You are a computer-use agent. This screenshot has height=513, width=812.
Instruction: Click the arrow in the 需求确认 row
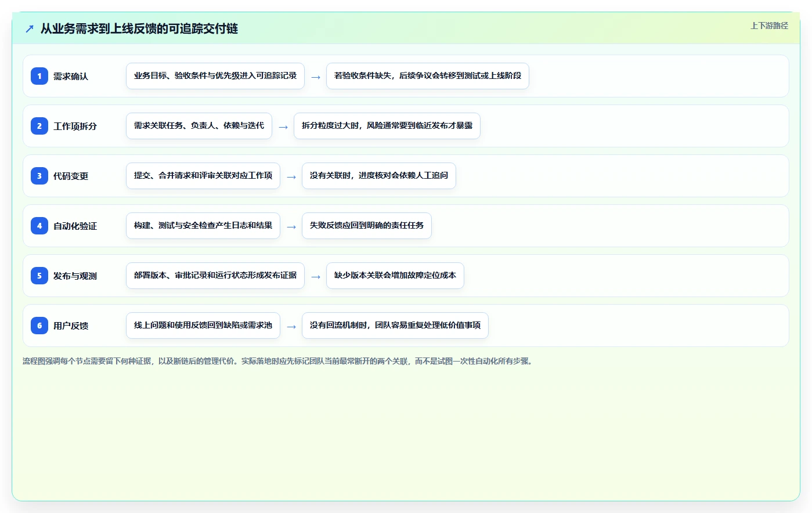pos(316,77)
